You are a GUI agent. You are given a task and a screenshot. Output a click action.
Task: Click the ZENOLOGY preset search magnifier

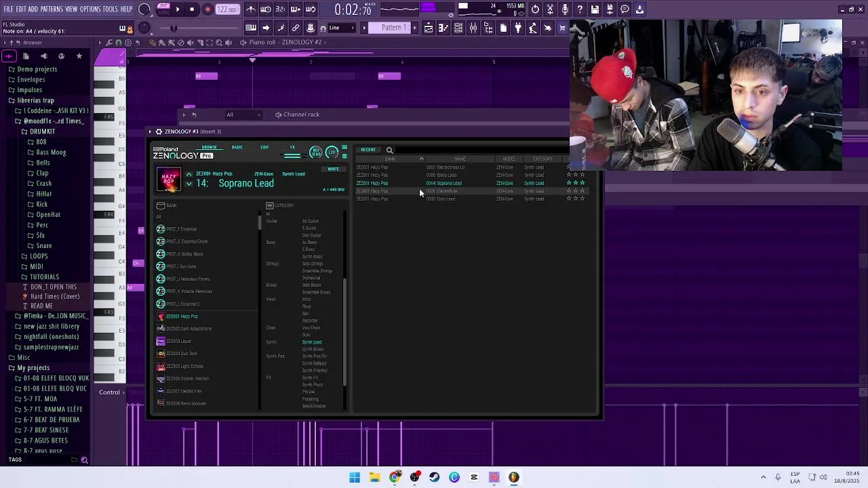click(x=389, y=150)
